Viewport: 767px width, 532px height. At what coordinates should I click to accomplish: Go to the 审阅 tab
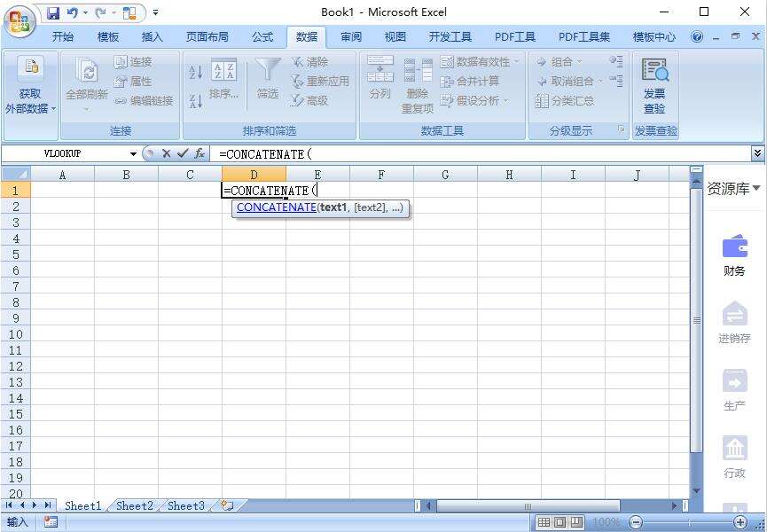351,36
